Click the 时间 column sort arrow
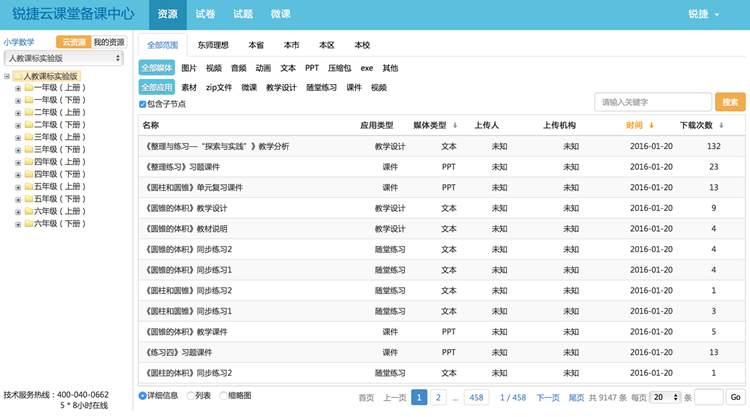This screenshot has width=750, height=417. 651,126
